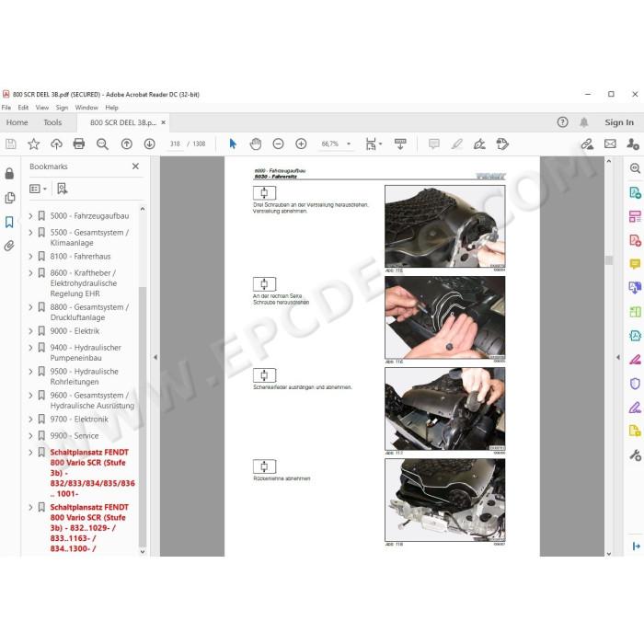Collapse the left navigation pane arrow
644x644 pixels.
tap(155, 357)
